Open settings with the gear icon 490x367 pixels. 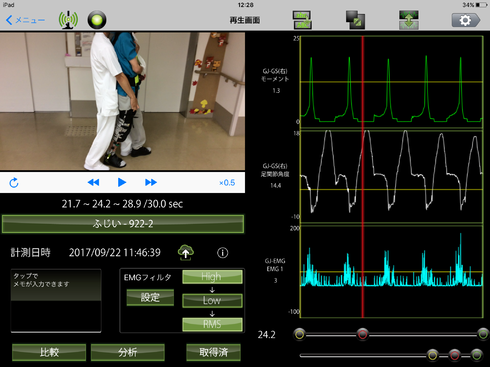466,20
